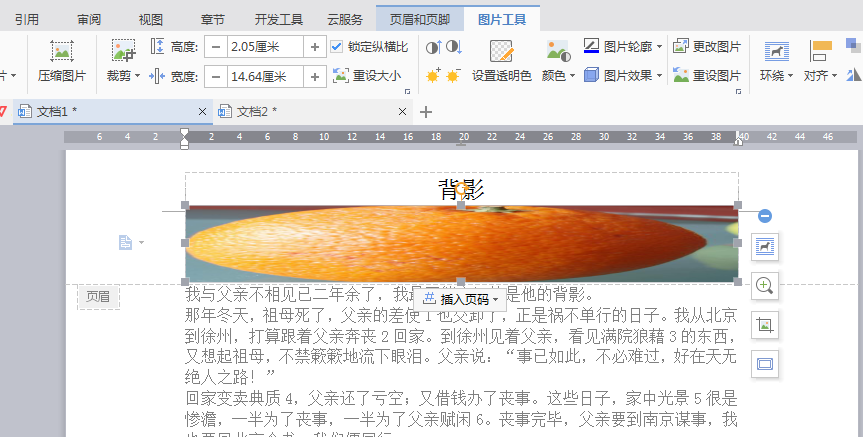The height and width of the screenshot is (437, 863).
Task: Open the dropdown arrow beside left margin page icon
Action: pyautogui.click(x=141, y=242)
